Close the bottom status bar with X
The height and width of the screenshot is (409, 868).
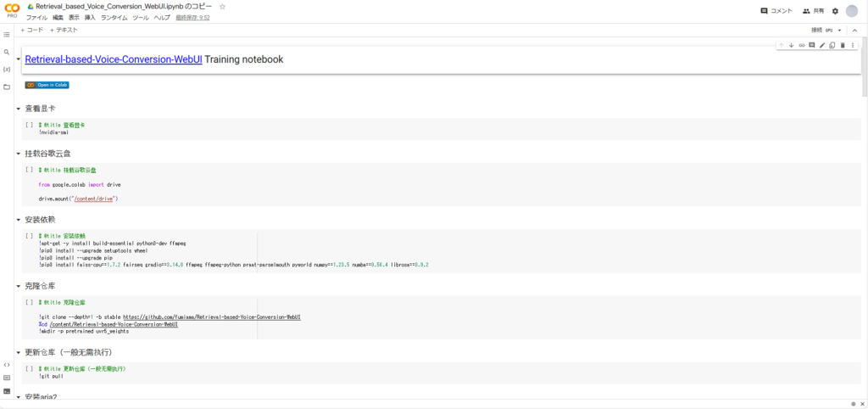[x=862, y=404]
